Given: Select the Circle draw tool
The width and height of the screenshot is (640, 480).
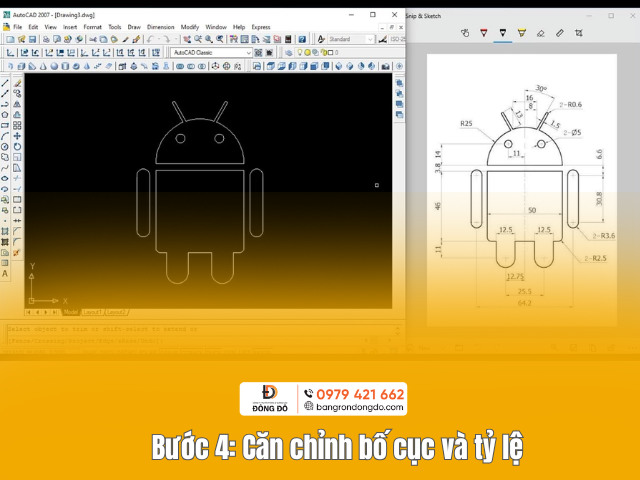Looking at the screenshot, I should pos(5,147).
